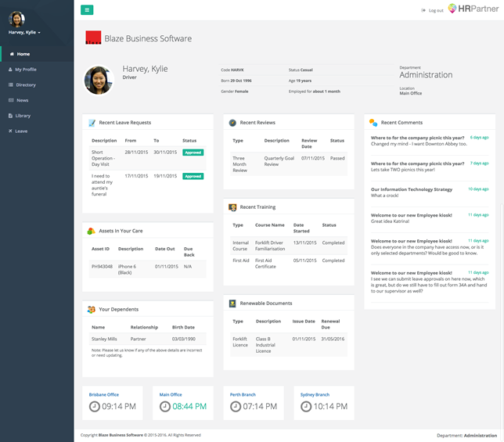The width and height of the screenshot is (504, 442).
Task: Click Approved badge for auntie's funeral leave
Action: click(193, 176)
